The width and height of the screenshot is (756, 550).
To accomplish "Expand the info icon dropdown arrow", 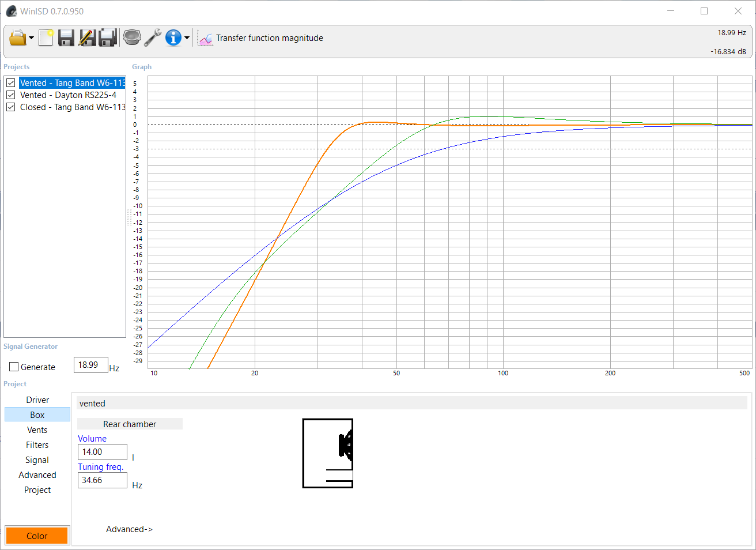I will 187,39.
